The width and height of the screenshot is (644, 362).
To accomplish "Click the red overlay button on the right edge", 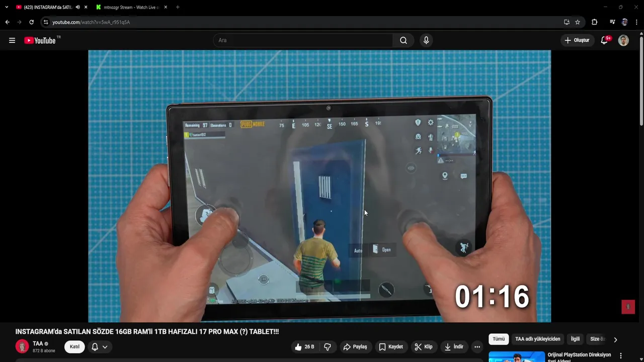I will (628, 307).
